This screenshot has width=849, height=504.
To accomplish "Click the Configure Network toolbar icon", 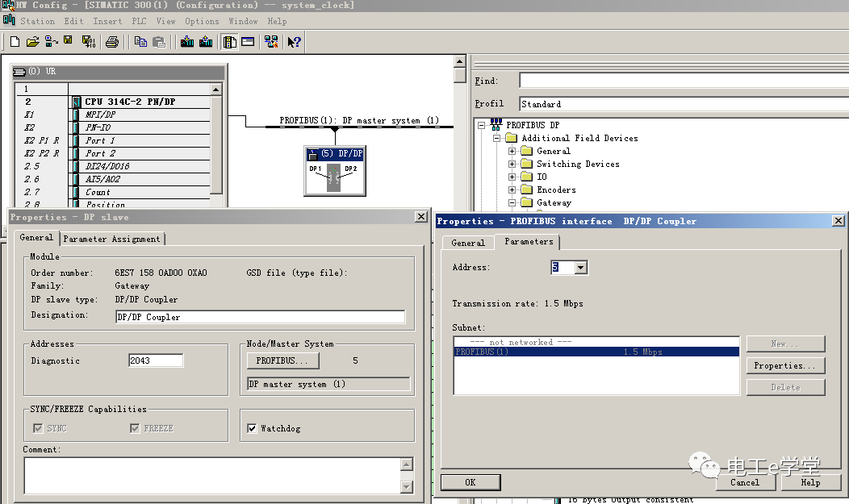I will 271,42.
